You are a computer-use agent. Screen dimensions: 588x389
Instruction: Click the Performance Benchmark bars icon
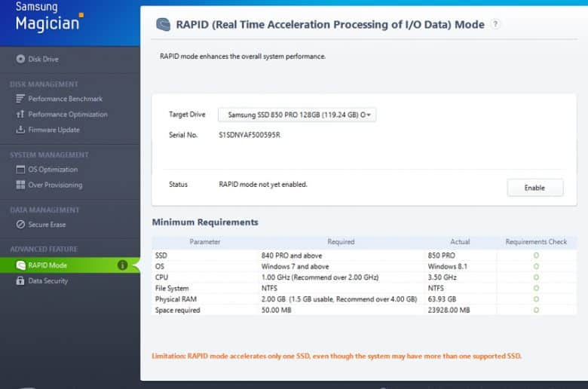20,99
